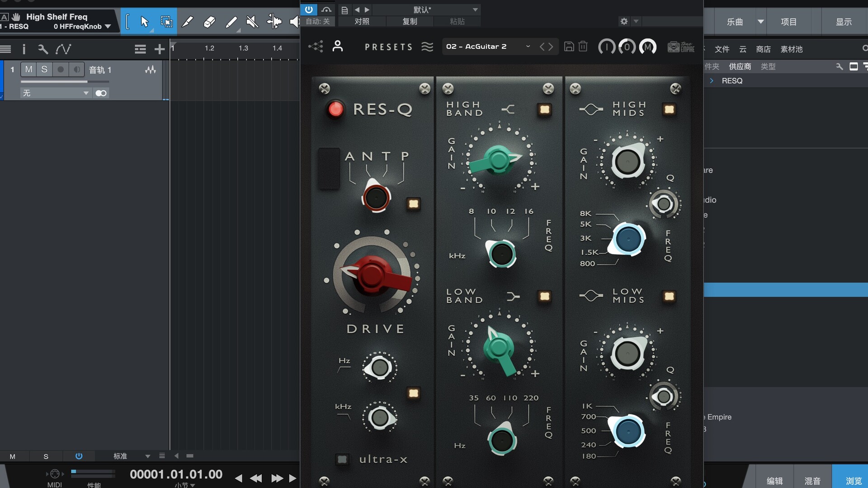The height and width of the screenshot is (488, 868).
Task: Open the track list icon
Action: 140,49
